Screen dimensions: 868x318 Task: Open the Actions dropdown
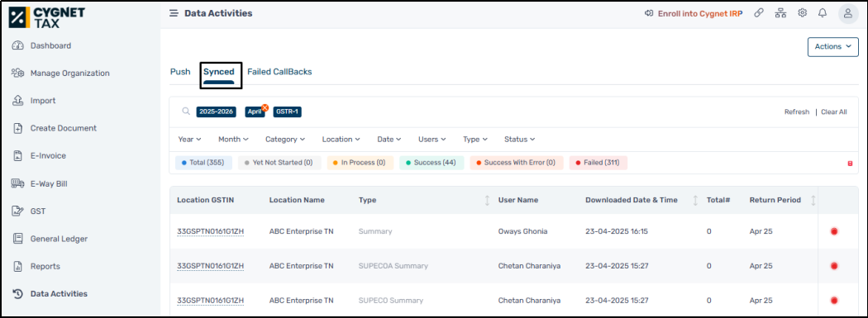pos(833,46)
